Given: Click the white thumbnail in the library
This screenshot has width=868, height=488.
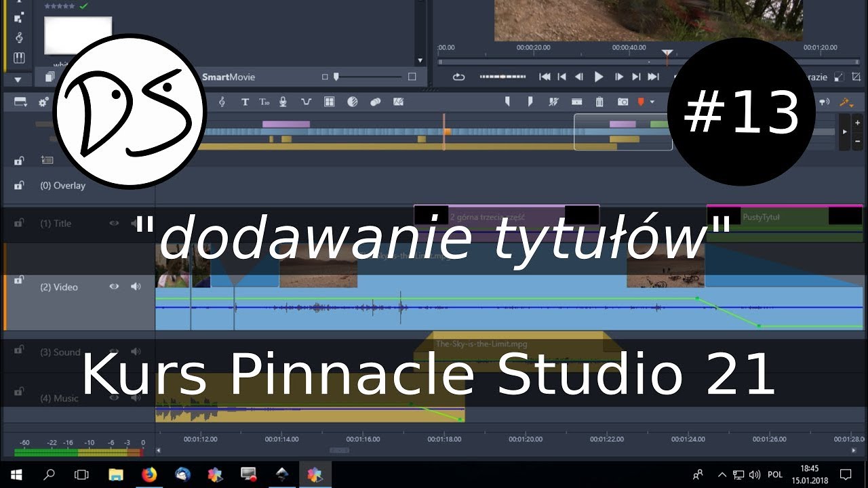Looking at the screenshot, I should tap(78, 35).
